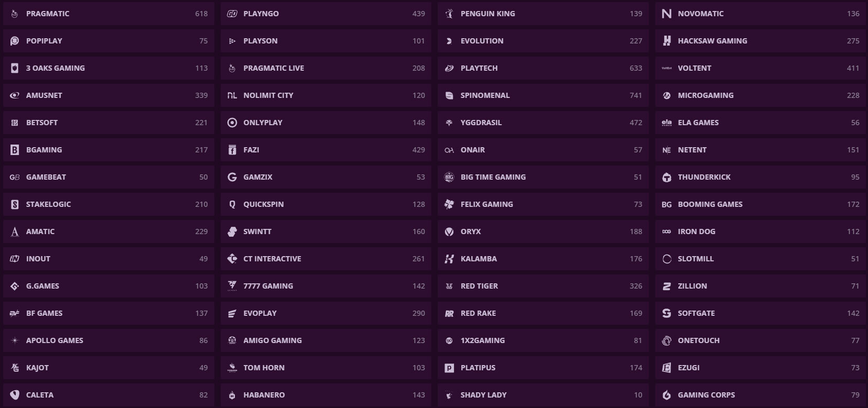Click the Quickspin Q logo icon
This screenshot has width=868, height=408.
232,204
